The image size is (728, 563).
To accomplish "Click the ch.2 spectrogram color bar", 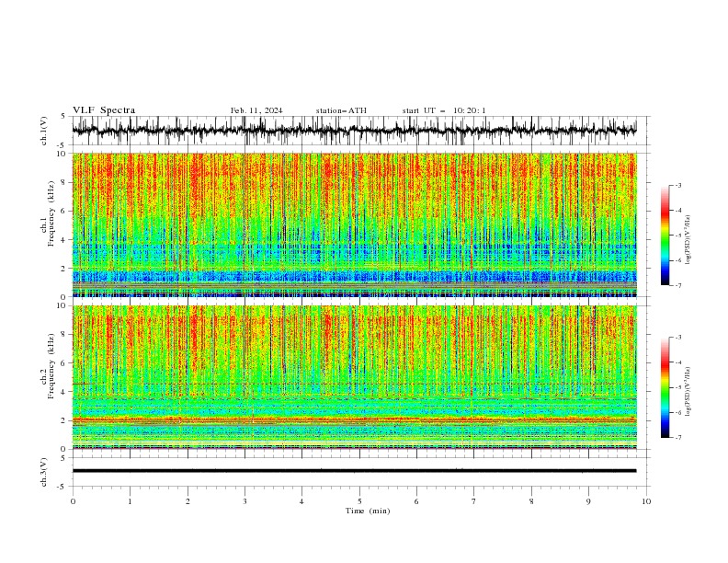I will tap(665, 387).
